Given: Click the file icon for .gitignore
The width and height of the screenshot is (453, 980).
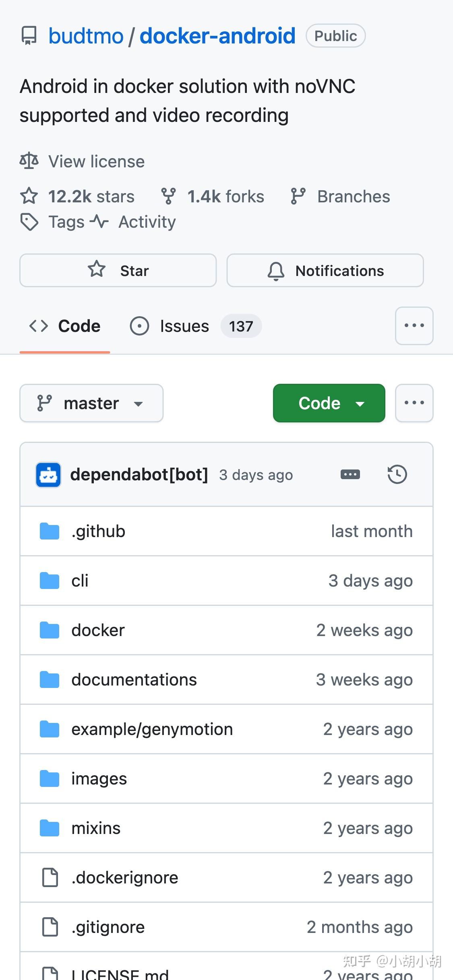Looking at the screenshot, I should (50, 927).
